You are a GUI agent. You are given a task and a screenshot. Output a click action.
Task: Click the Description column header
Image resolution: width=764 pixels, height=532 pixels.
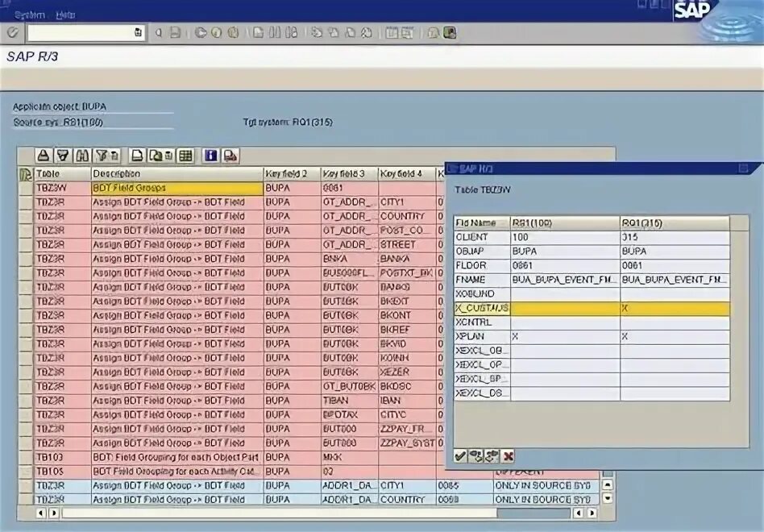click(176, 174)
